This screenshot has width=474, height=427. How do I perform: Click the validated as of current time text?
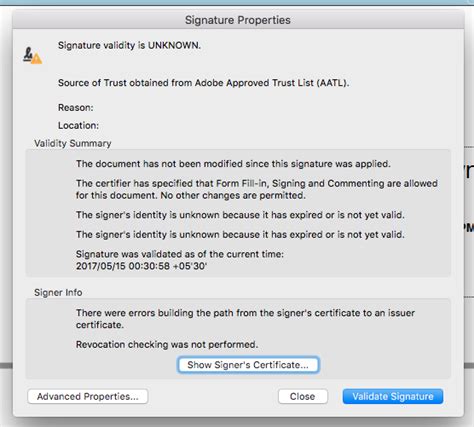pyautogui.click(x=180, y=254)
